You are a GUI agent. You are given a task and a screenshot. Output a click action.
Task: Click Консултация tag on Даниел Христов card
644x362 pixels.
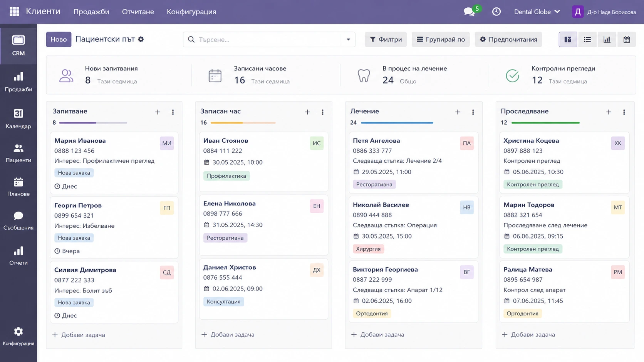point(223,302)
